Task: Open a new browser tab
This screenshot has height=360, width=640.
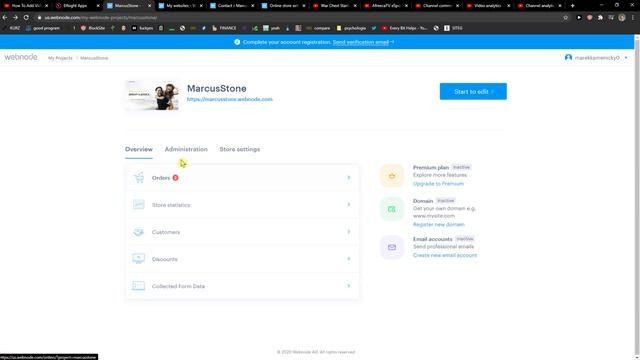Action: [573, 6]
